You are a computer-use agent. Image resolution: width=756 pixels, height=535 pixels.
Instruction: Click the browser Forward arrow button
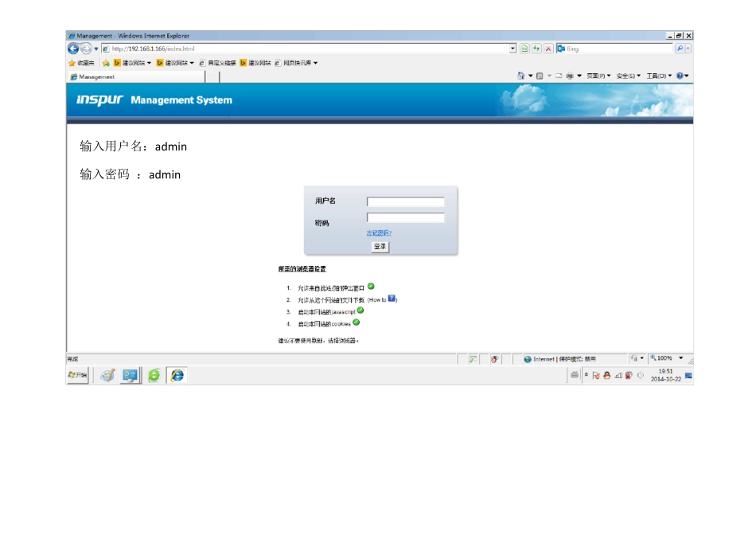pyautogui.click(x=86, y=49)
